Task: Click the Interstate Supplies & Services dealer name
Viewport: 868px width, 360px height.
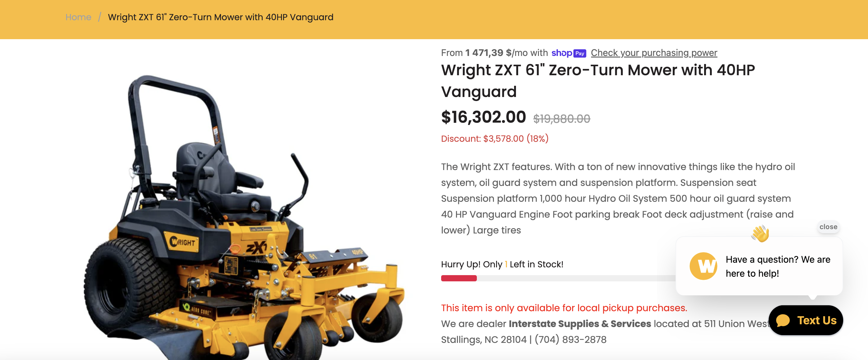Action: point(580,324)
